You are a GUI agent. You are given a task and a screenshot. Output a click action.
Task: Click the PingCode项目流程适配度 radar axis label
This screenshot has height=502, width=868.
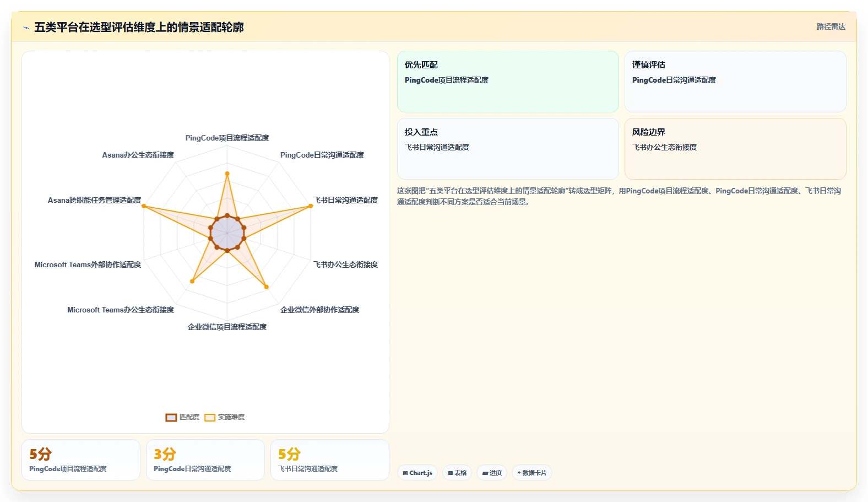pos(227,138)
